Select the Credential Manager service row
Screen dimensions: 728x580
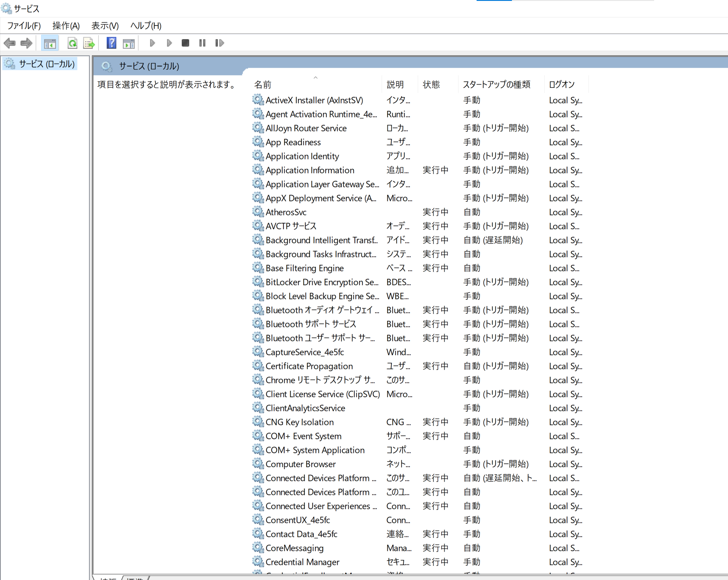[x=302, y=562]
